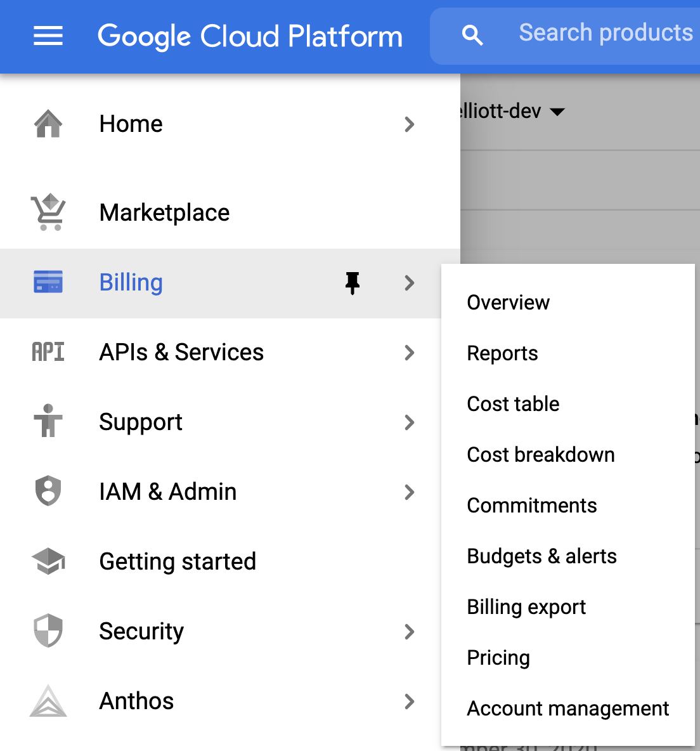
Task: Click the Billing credit card icon
Action: click(48, 282)
